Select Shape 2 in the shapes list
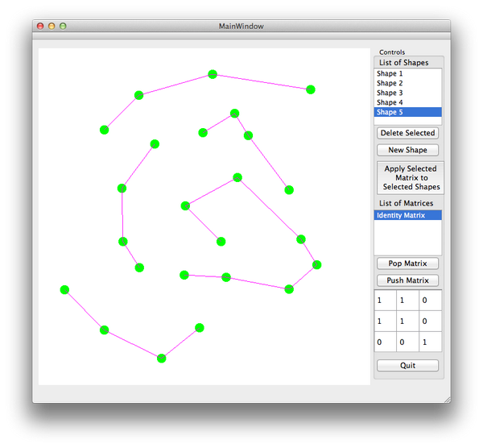Image resolution: width=483 pixels, height=448 pixels. (x=407, y=83)
